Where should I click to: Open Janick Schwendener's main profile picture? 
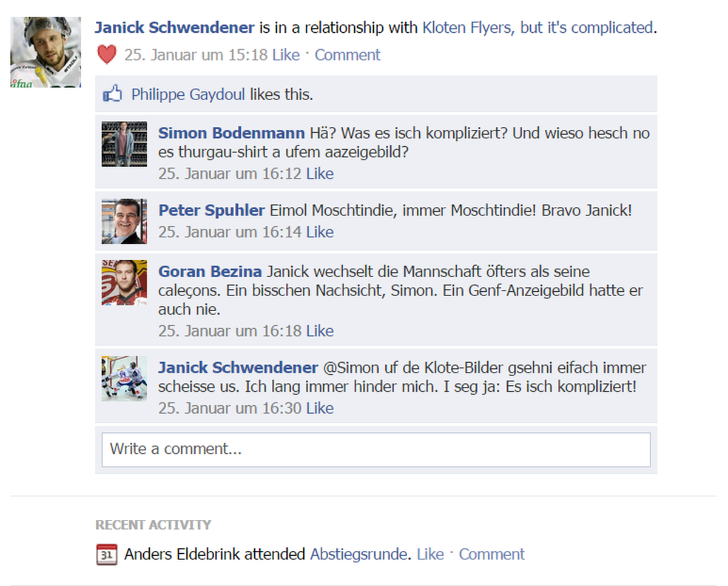pos(45,52)
